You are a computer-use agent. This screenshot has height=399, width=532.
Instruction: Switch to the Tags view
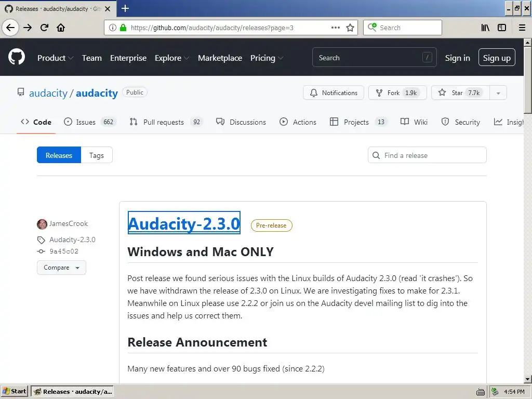(x=97, y=155)
